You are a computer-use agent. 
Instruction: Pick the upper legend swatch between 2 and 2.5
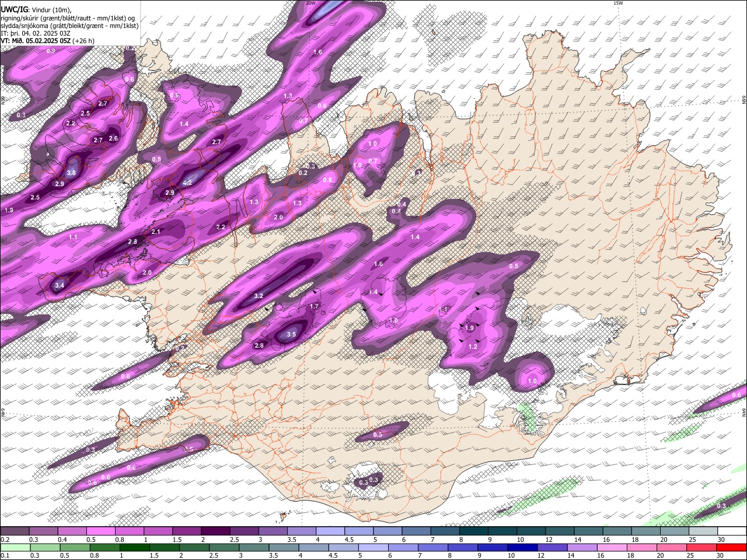[x=215, y=531]
